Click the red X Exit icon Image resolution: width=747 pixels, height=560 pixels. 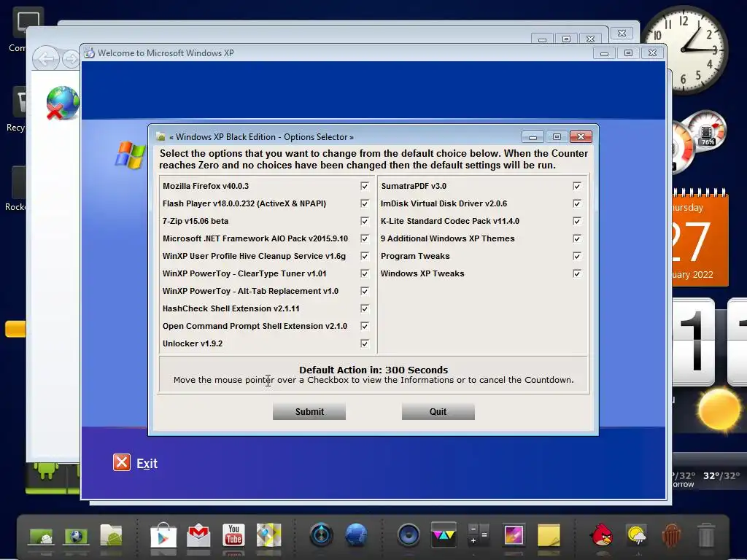coord(122,462)
